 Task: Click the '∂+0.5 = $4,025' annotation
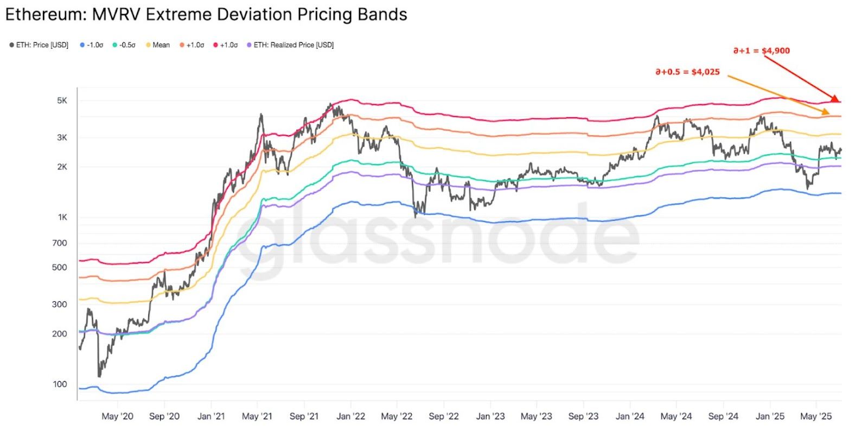coord(687,72)
